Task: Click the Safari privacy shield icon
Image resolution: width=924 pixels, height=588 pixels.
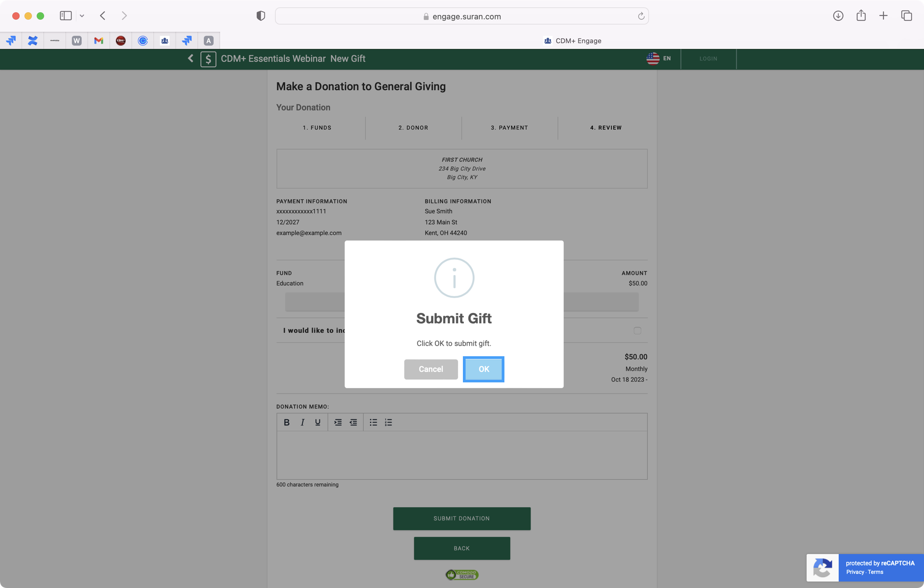Action: (x=260, y=16)
